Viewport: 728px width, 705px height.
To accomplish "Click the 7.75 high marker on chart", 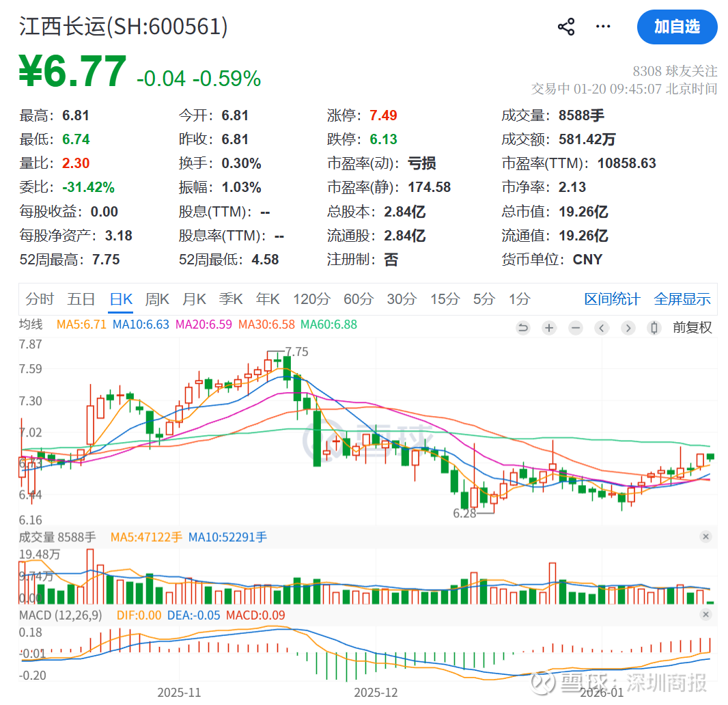I will (296, 352).
